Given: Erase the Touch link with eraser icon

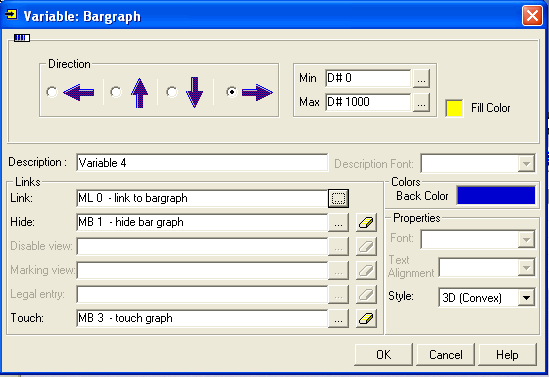Looking at the screenshot, I should [366, 319].
